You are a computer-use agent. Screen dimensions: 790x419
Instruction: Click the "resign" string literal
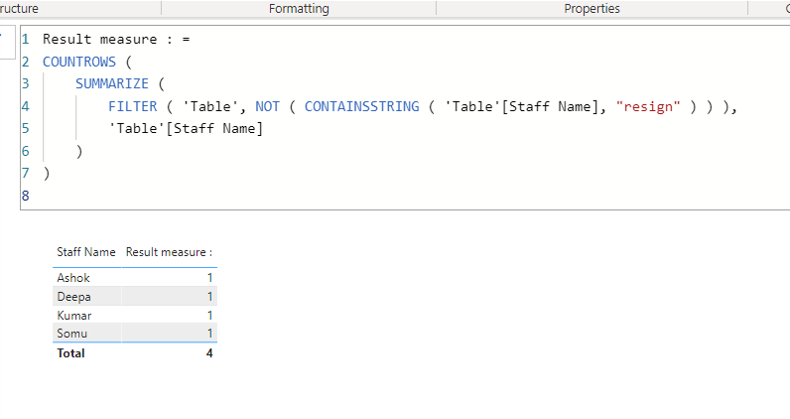coord(648,106)
